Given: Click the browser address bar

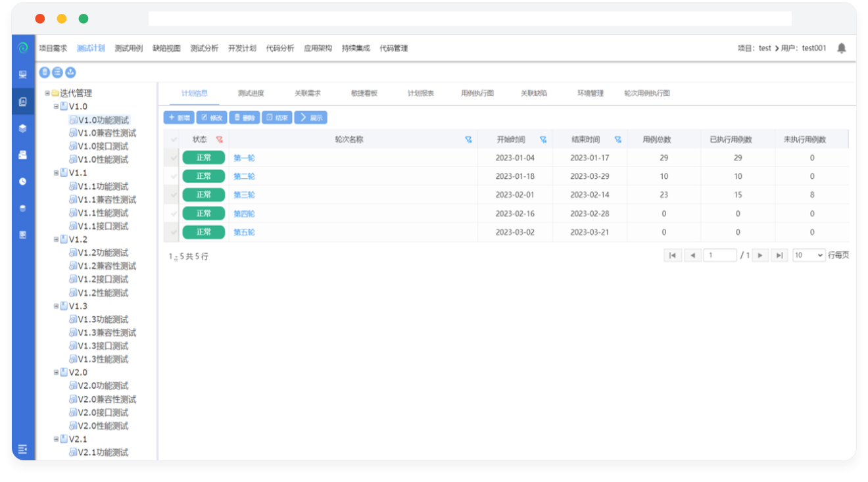Looking at the screenshot, I should click(470, 18).
